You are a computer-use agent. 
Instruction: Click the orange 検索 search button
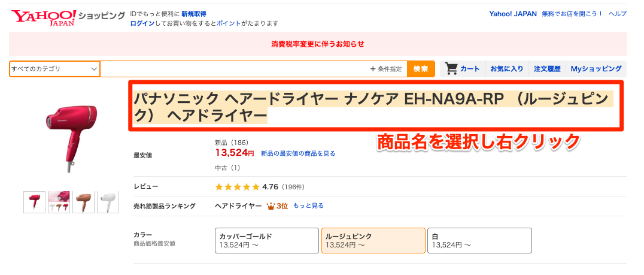tap(421, 69)
